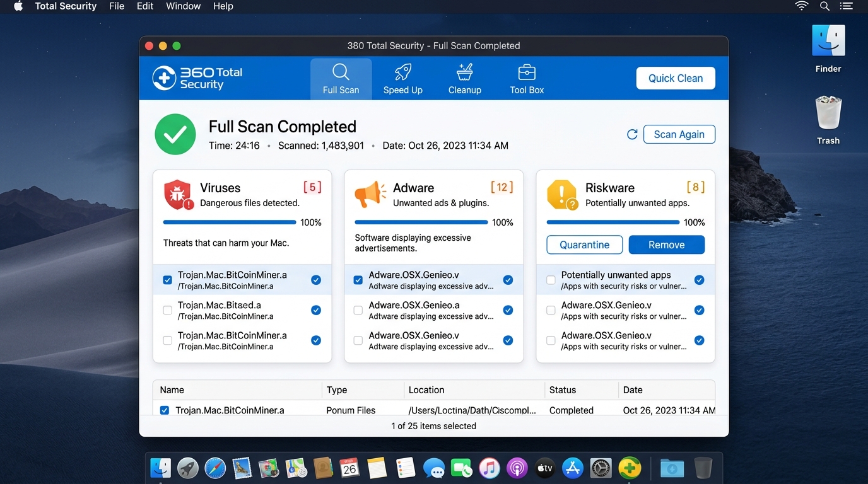Click the refresh icon beside Scan Again
Screen dimensions: 868x484
tap(631, 134)
